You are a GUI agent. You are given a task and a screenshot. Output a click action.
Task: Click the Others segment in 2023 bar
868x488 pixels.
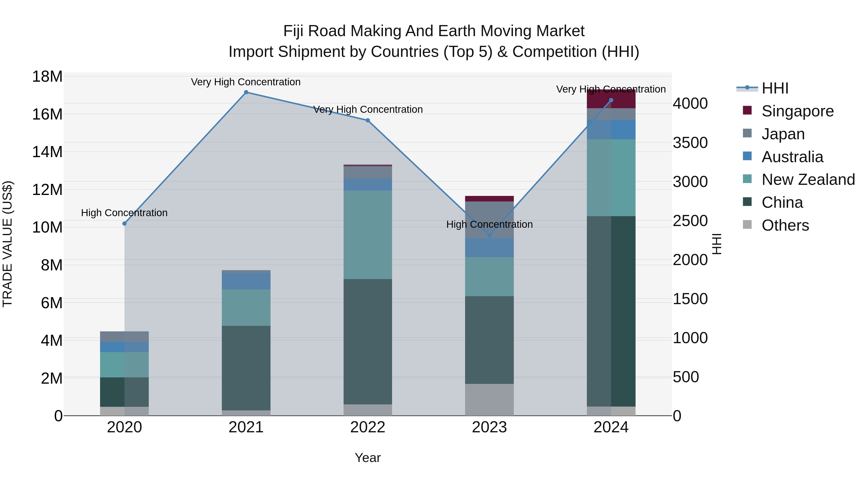(490, 400)
